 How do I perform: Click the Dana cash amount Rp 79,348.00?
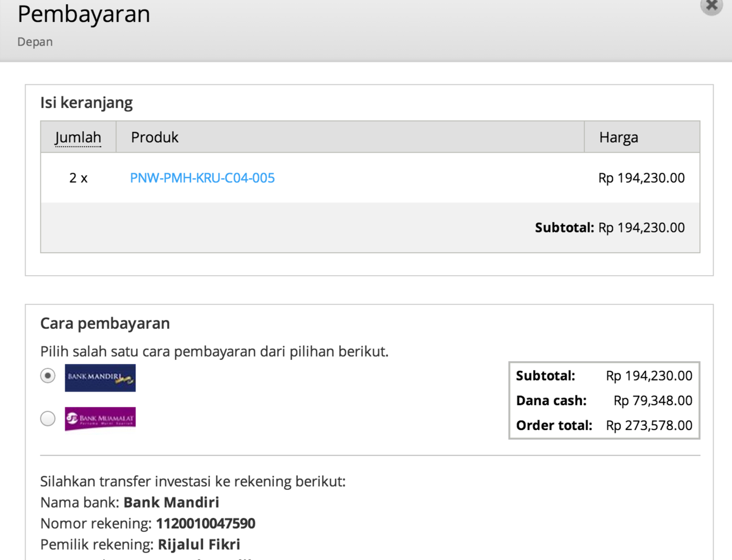[653, 401]
